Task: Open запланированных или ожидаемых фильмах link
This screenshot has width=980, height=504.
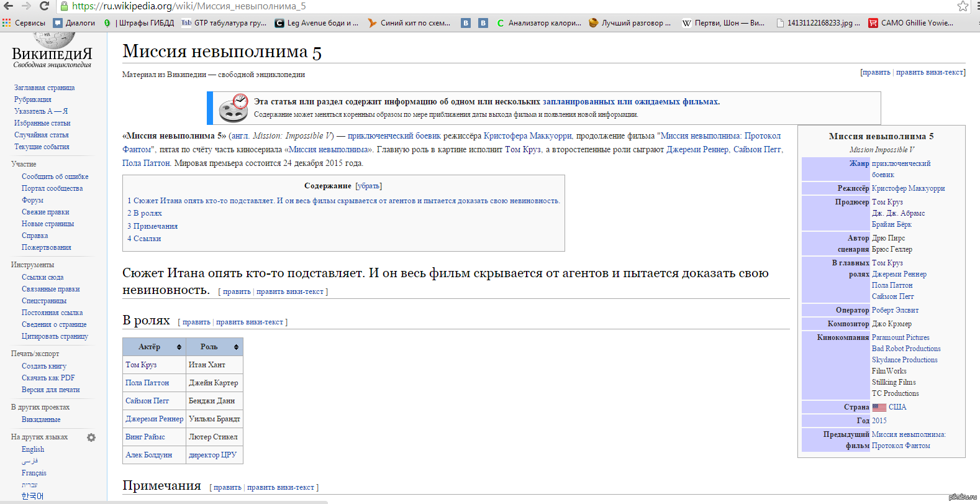Action: (631, 101)
